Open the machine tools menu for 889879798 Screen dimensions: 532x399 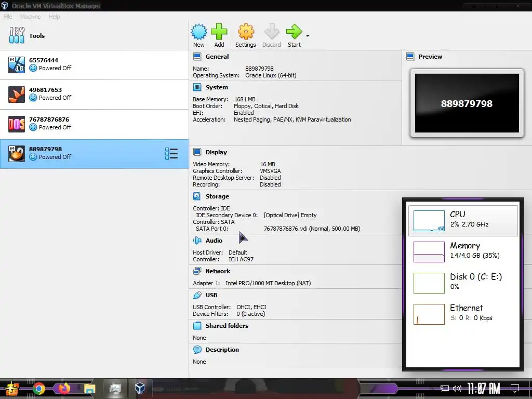point(171,154)
